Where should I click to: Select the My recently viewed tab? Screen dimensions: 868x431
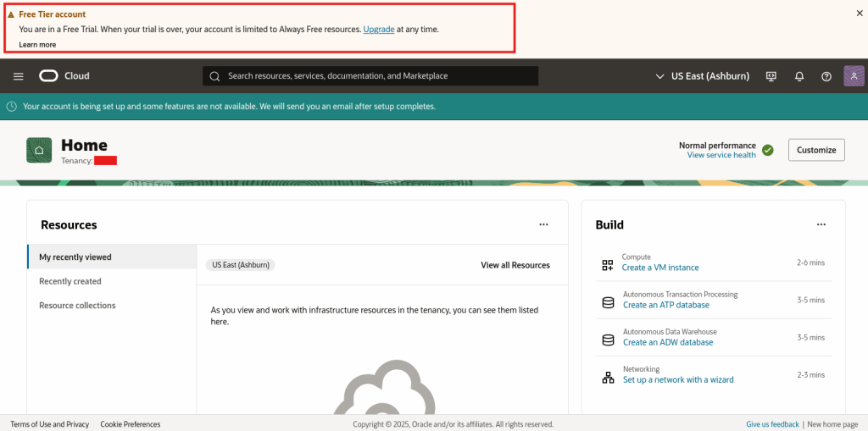pos(112,257)
